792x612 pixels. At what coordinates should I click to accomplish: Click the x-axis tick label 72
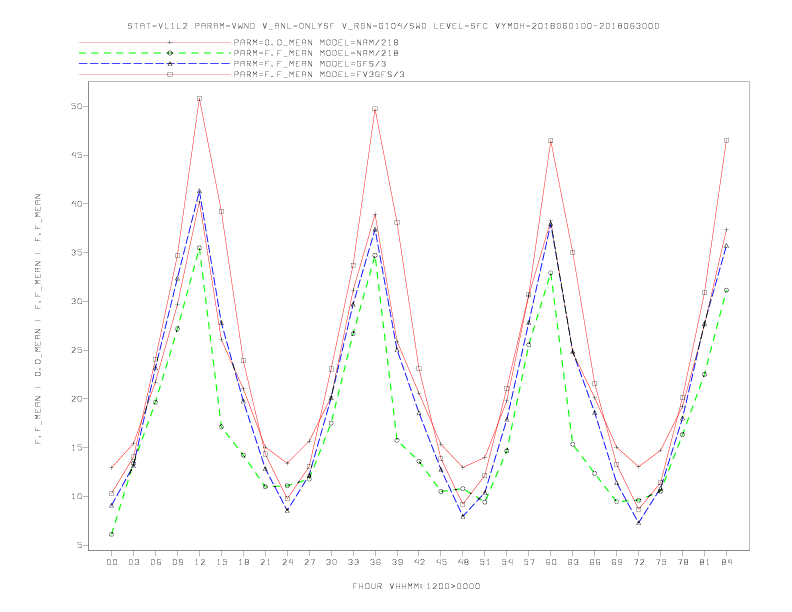click(638, 562)
